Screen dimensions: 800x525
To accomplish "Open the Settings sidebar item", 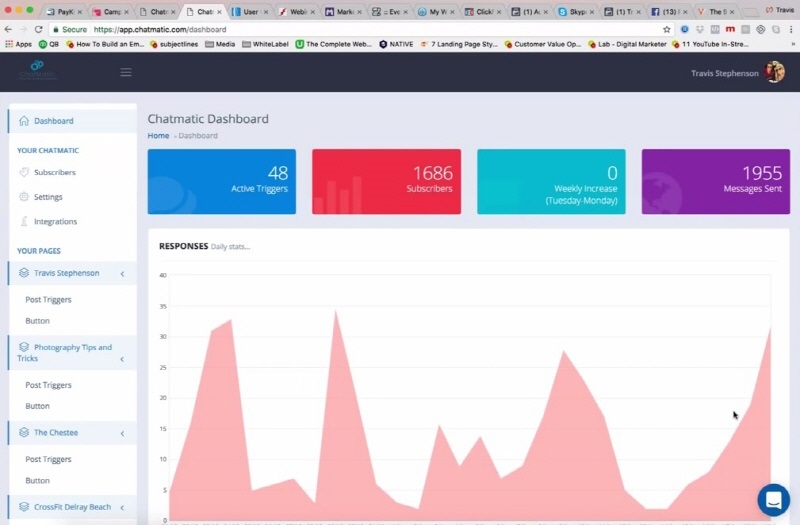I will [72, 197].
